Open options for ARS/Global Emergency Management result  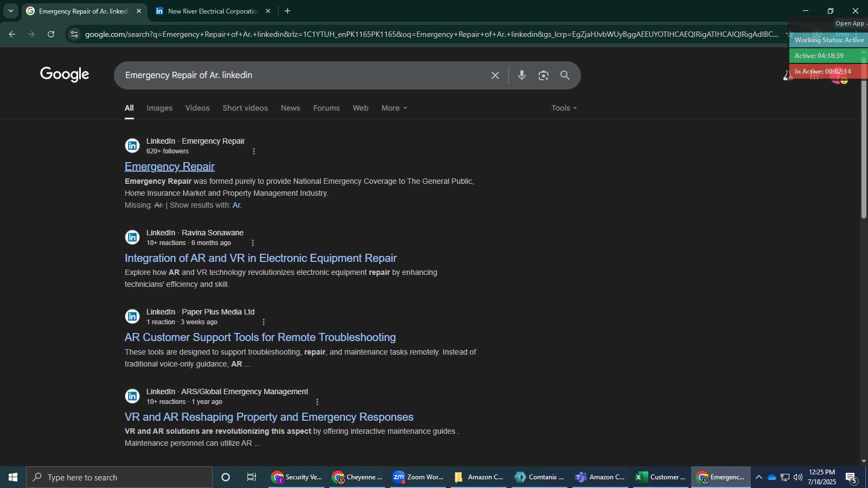coord(317,402)
